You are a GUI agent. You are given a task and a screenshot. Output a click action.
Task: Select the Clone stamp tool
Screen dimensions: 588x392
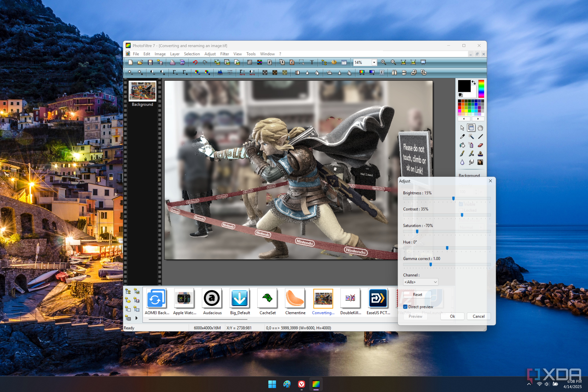[x=480, y=154]
